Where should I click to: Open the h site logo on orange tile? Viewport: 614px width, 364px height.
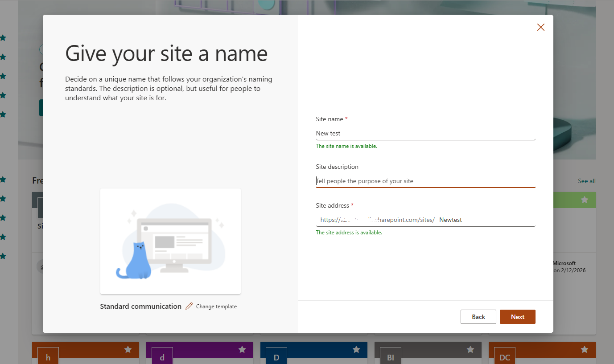tap(48, 356)
